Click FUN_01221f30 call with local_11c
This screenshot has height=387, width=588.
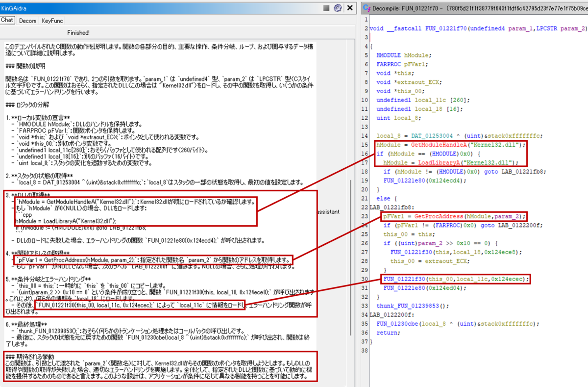click(457, 279)
